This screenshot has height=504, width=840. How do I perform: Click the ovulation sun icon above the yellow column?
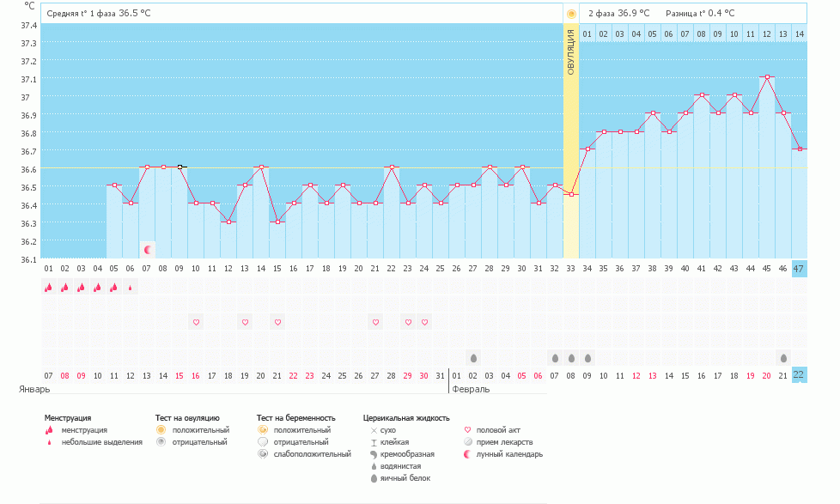(571, 14)
